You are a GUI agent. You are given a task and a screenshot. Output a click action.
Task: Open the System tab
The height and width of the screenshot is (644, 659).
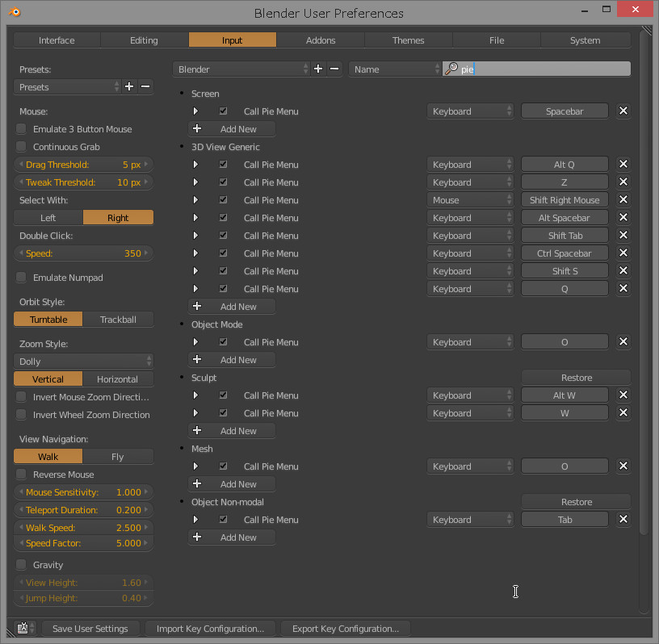click(585, 40)
